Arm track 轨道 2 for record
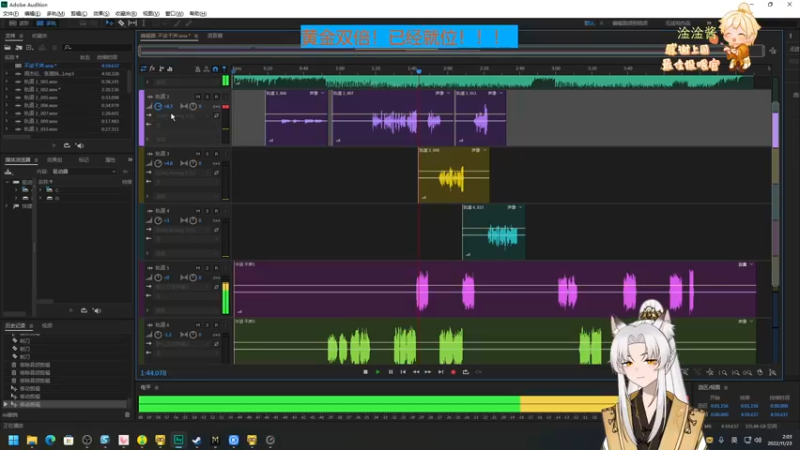 (216, 96)
